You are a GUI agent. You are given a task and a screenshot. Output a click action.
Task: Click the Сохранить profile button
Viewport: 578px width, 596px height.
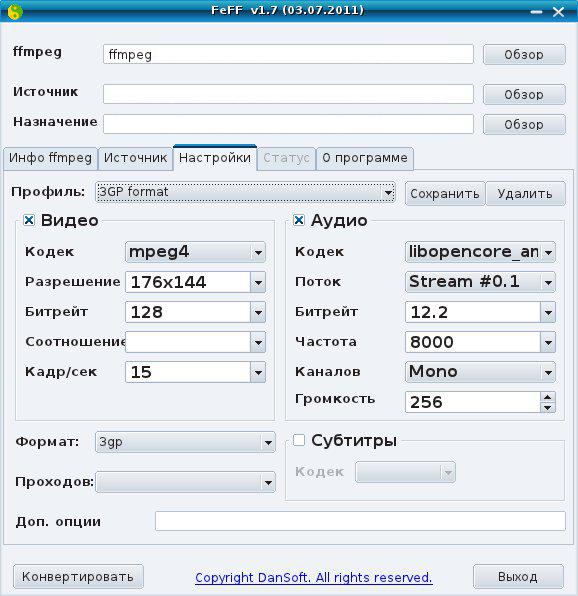point(445,194)
